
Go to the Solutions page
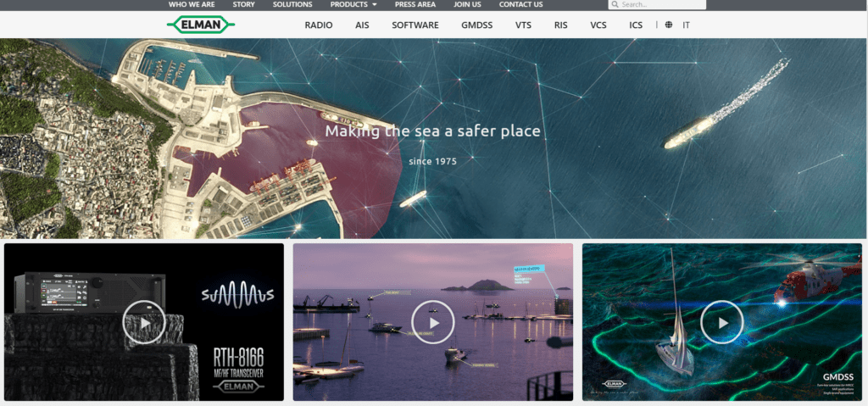[292, 5]
